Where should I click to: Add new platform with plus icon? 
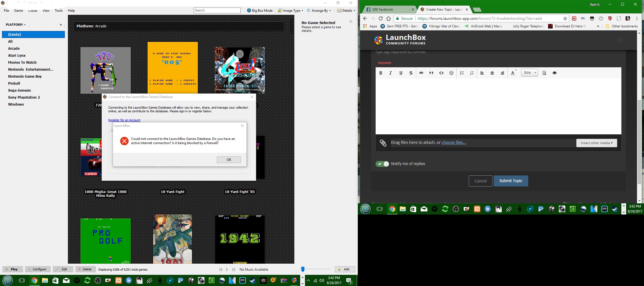pyautogui.click(x=61, y=25)
